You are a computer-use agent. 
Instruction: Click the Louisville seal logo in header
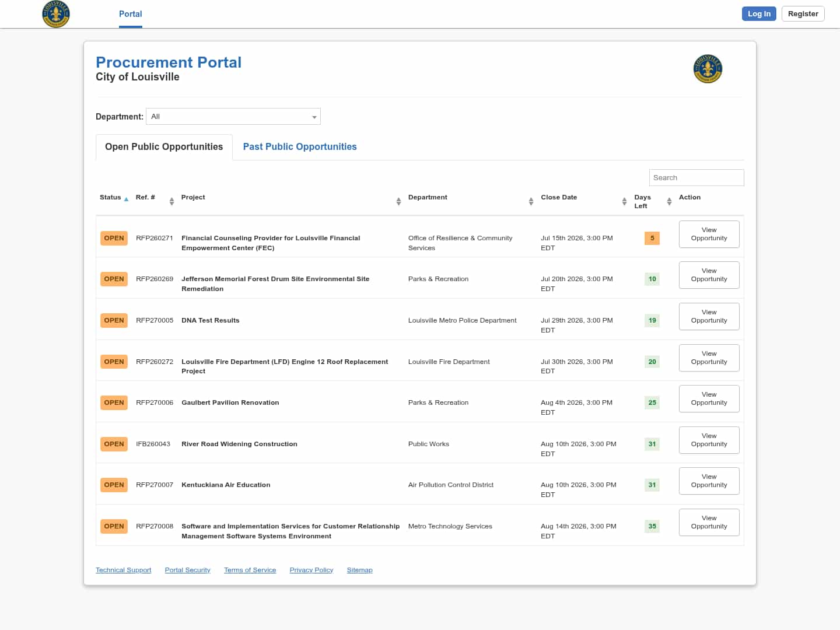click(x=56, y=14)
